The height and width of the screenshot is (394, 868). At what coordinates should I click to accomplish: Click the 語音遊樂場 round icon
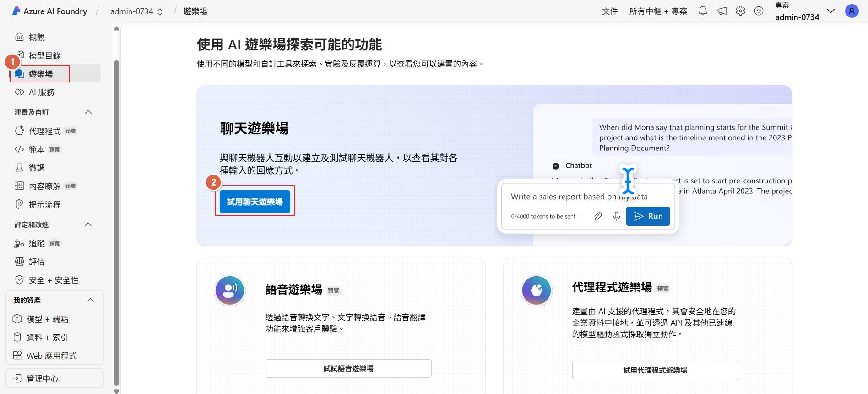pyautogui.click(x=230, y=290)
